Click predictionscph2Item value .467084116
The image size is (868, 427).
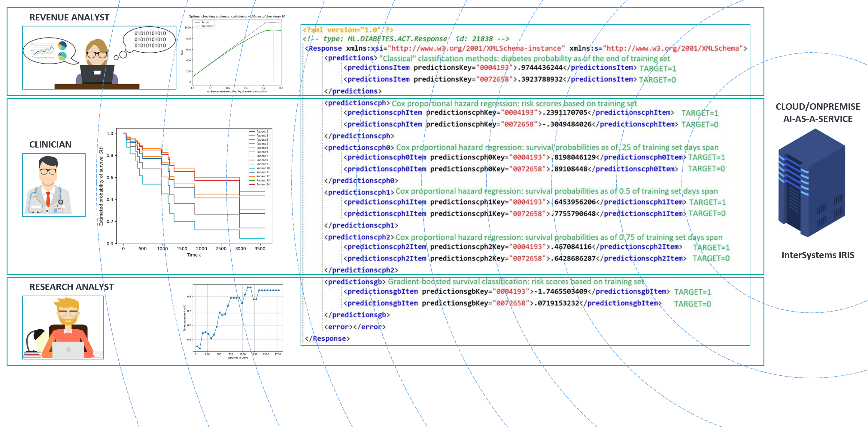coord(571,247)
